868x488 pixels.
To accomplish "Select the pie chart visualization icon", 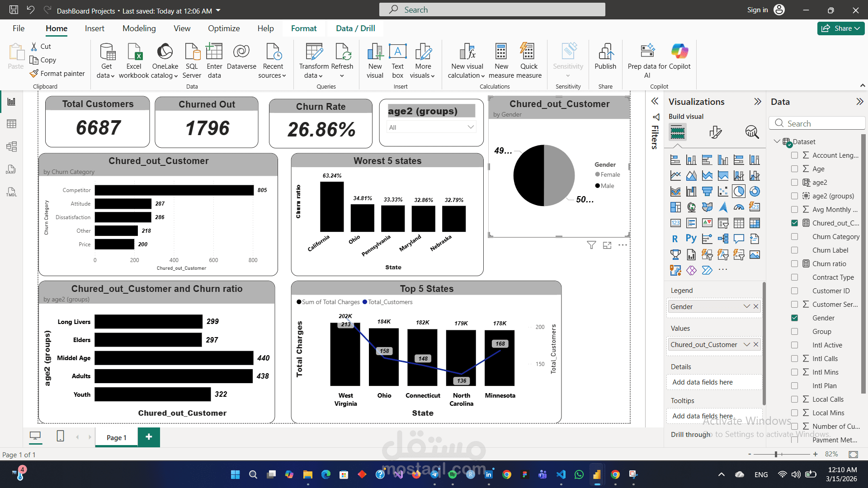I will [738, 192].
